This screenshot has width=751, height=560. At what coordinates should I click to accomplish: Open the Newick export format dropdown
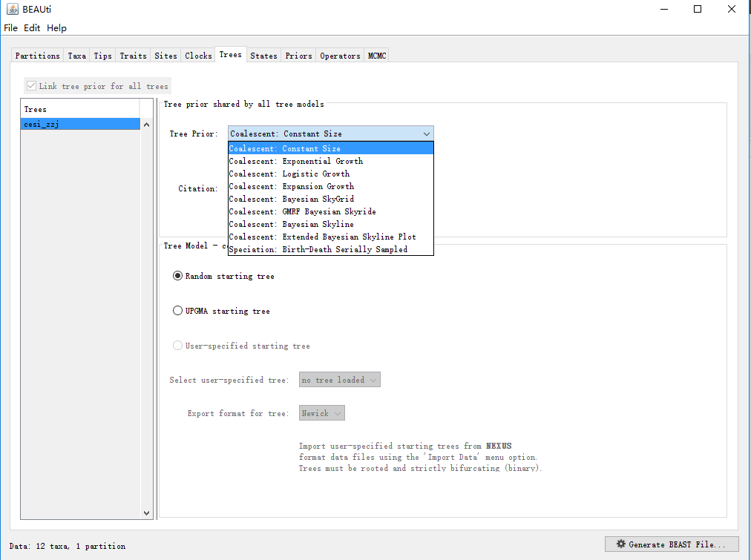click(322, 413)
